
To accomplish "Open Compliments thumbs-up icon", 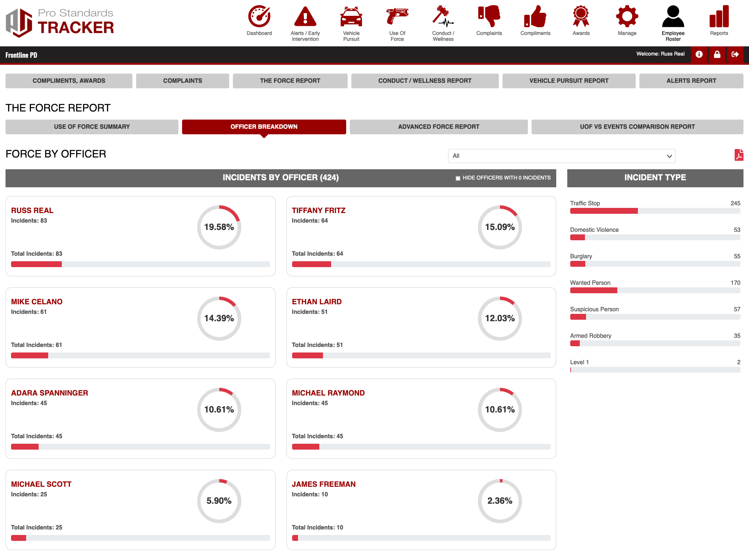I will [535, 17].
